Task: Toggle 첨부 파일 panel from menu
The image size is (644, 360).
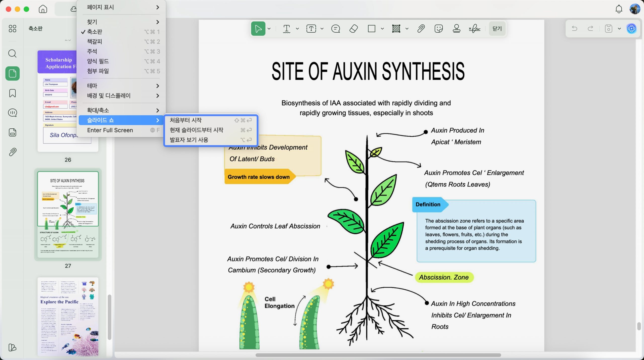Action: pos(122,71)
